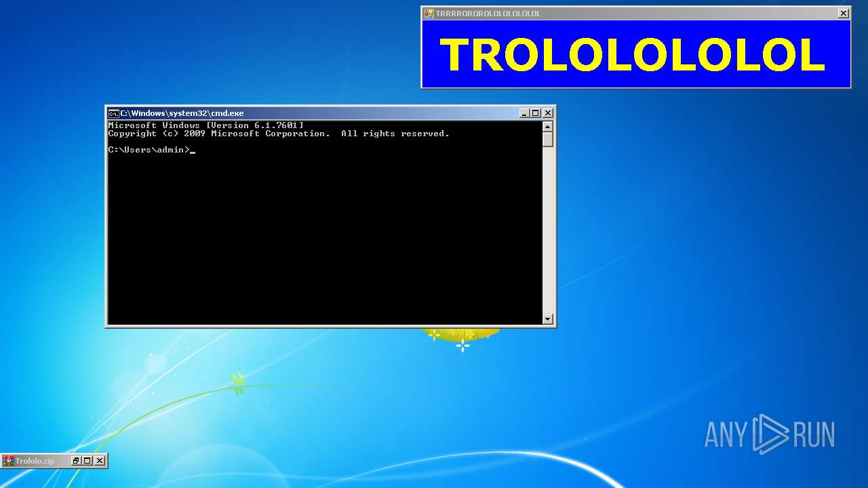Click the Copyright 2009 Microsoft Corporation line

pyautogui.click(x=279, y=134)
